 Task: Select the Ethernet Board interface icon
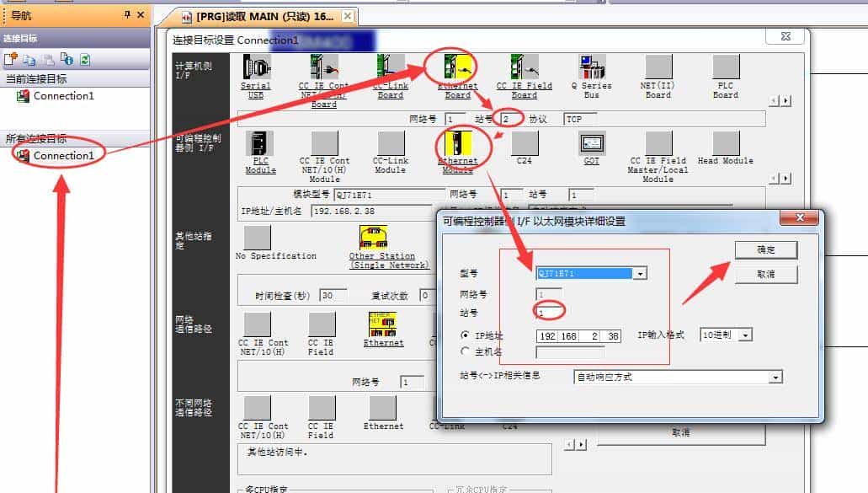(x=455, y=67)
